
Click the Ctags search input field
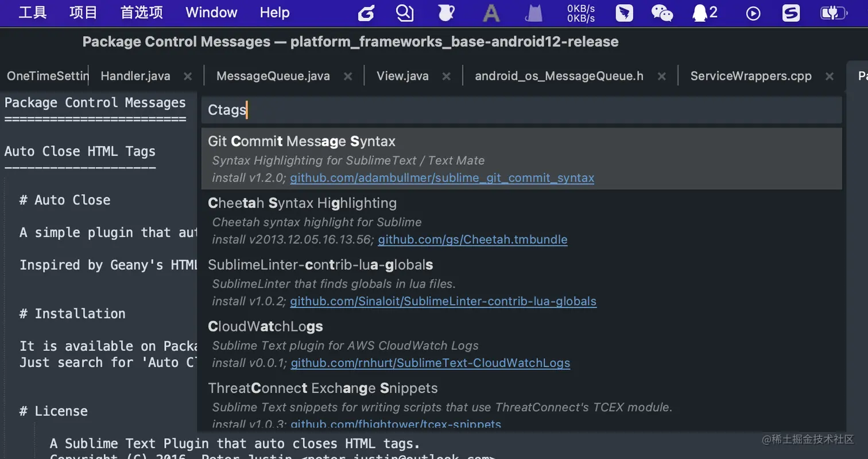coord(521,110)
